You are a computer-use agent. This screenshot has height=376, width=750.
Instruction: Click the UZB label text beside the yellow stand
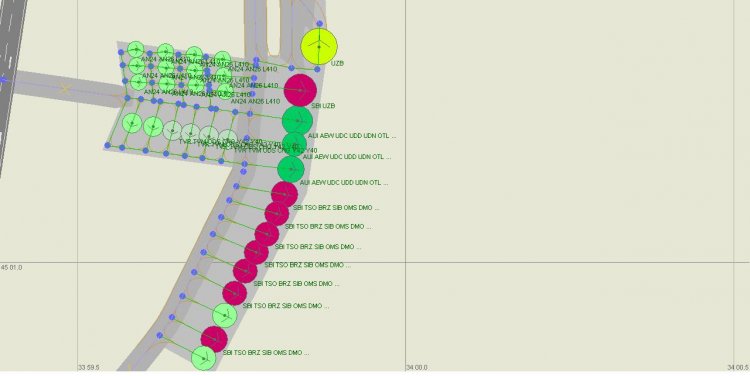337,63
